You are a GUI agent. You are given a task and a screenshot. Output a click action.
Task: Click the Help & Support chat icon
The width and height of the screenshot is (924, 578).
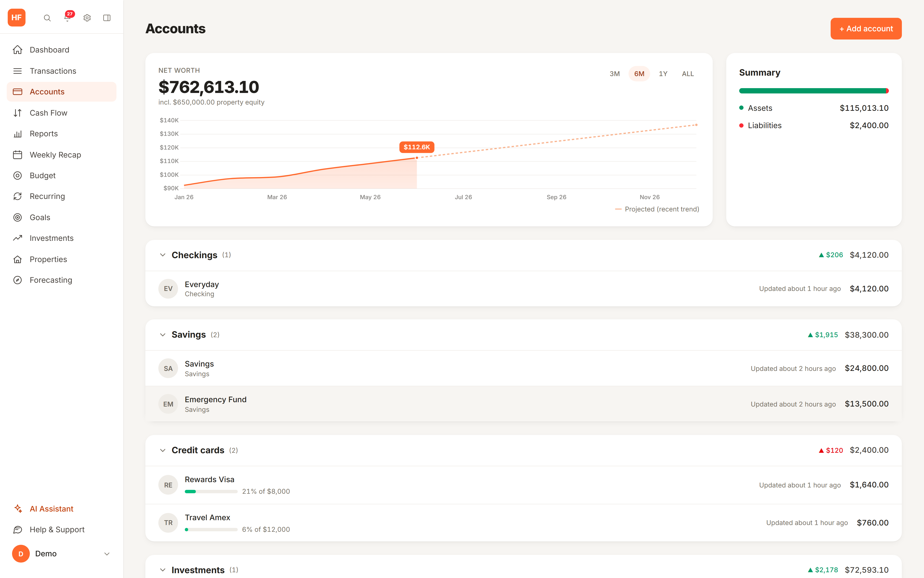coord(18,529)
